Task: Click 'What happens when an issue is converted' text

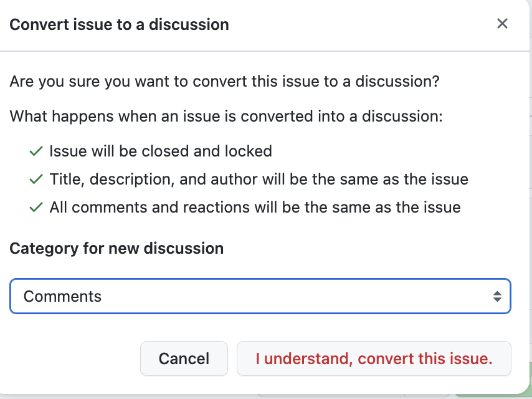Action: pos(226,116)
